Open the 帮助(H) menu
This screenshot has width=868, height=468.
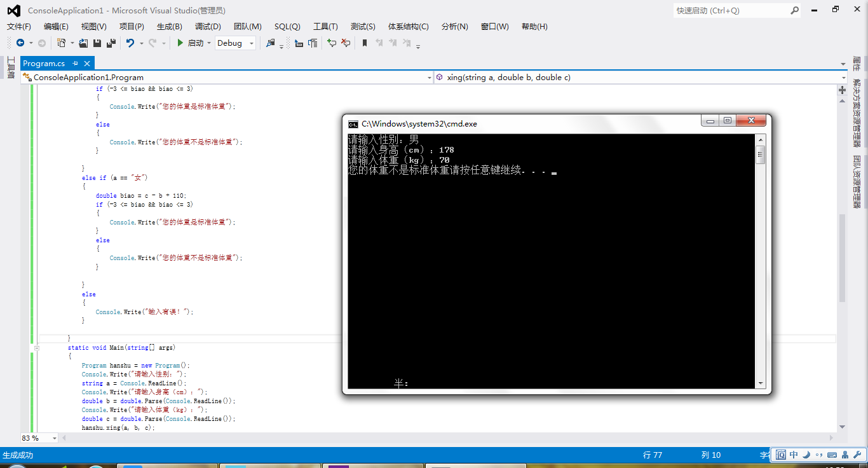tap(534, 27)
